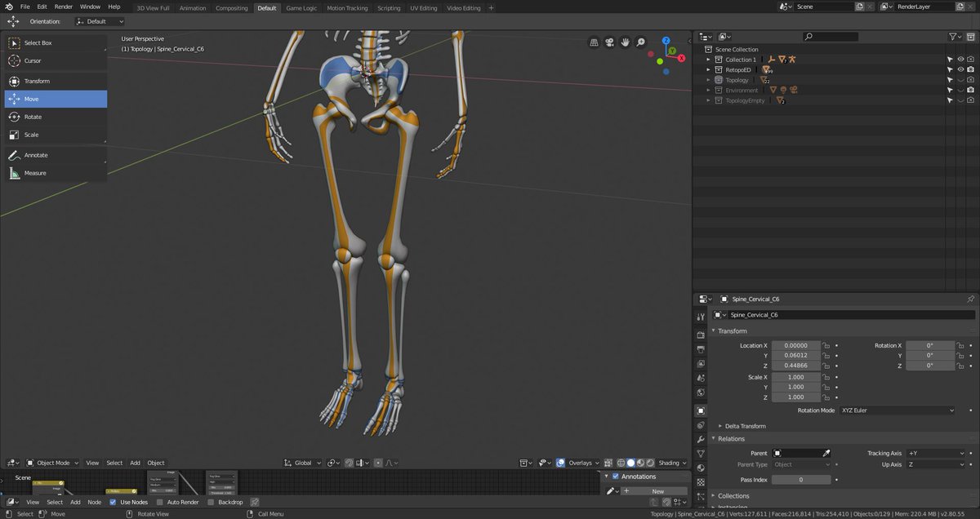Toggle render camera for Environment collection
The height and width of the screenshot is (519, 980).
tap(970, 90)
